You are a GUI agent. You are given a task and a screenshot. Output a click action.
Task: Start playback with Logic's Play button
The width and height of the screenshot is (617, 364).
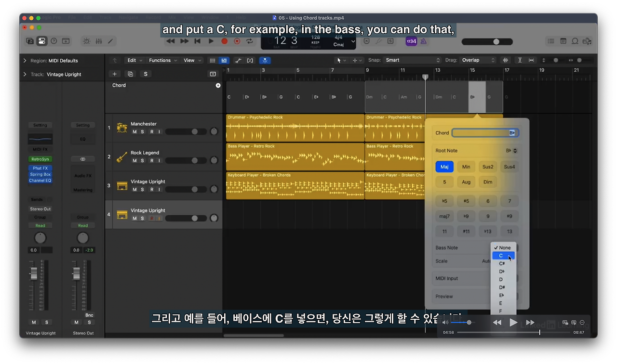click(x=211, y=41)
